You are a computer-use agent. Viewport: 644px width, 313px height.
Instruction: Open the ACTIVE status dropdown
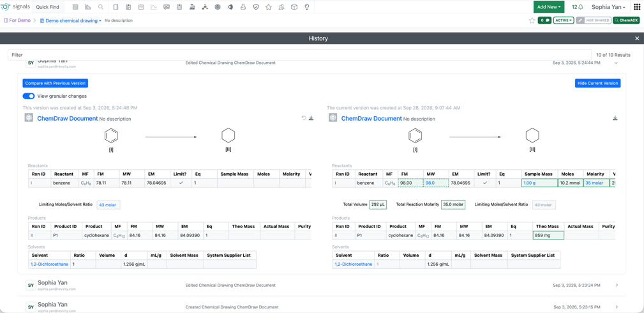point(564,20)
